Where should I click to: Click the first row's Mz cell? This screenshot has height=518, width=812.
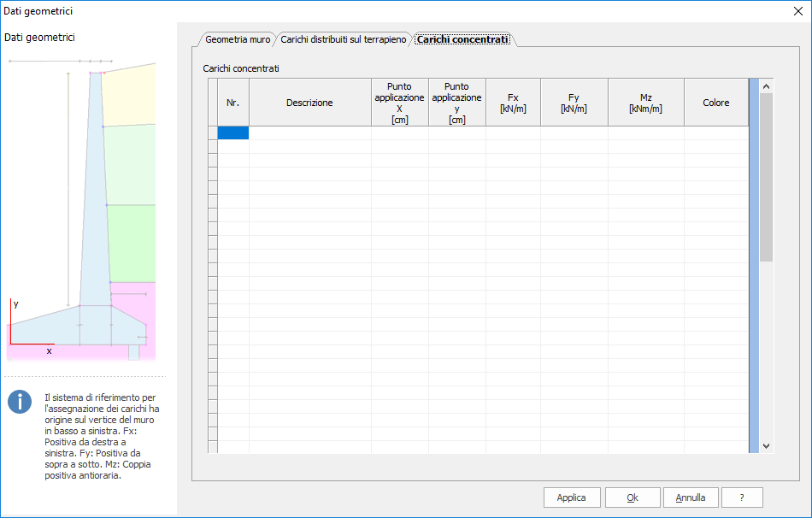point(646,133)
